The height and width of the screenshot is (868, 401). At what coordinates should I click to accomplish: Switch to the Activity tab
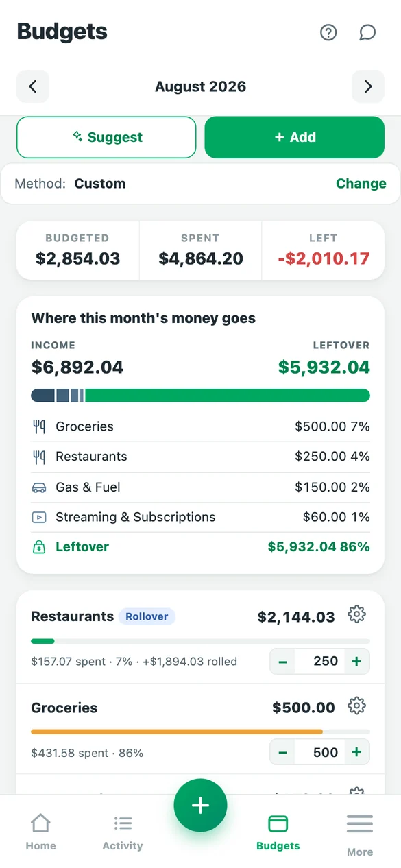tap(123, 832)
